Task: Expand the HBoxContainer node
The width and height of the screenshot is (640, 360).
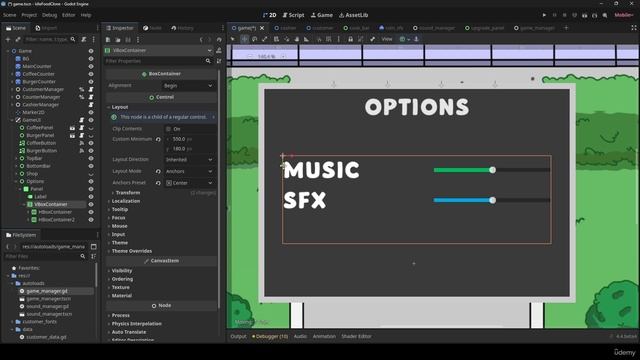Action: click(x=28, y=212)
